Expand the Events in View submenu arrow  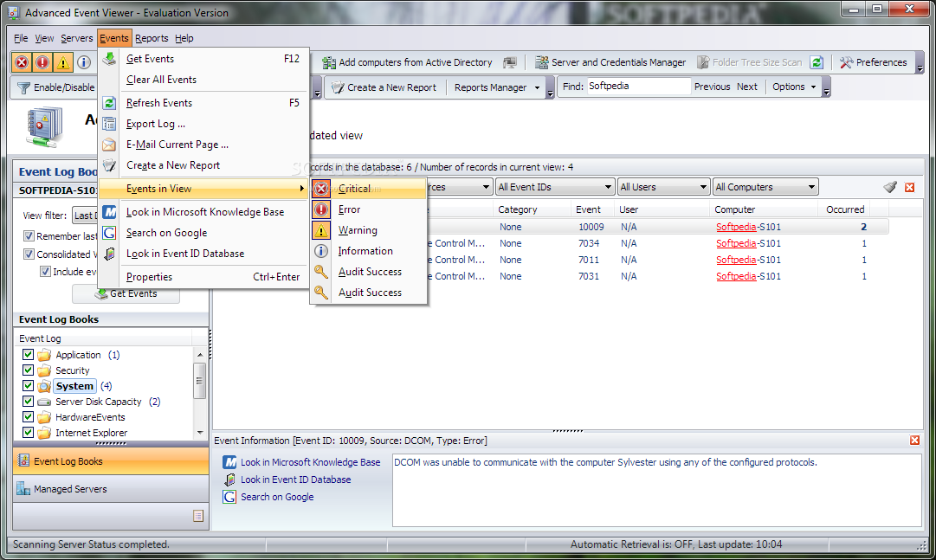coord(301,189)
